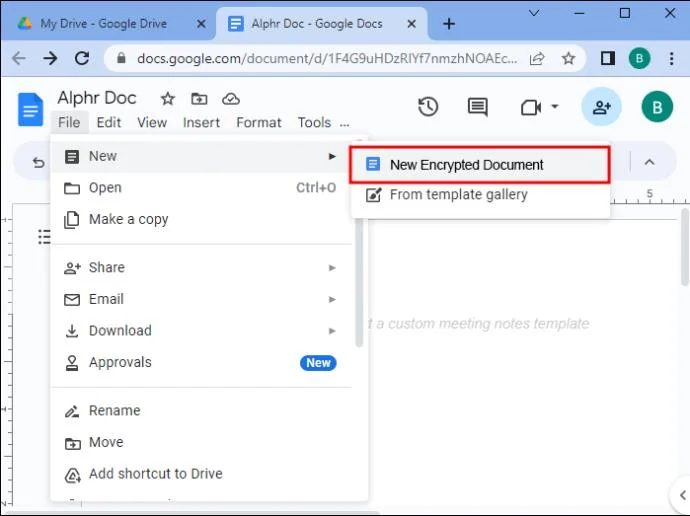Reload the page

(x=82, y=58)
